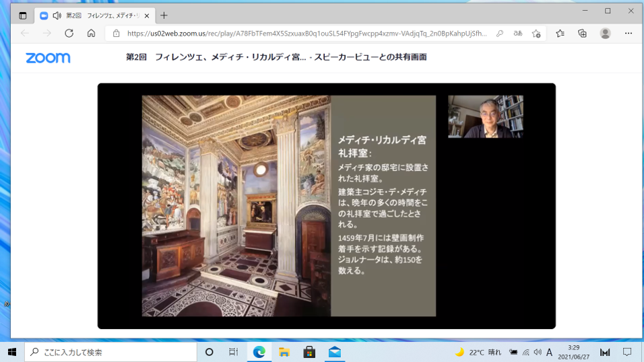Click the speaker video thumbnail

(x=485, y=116)
